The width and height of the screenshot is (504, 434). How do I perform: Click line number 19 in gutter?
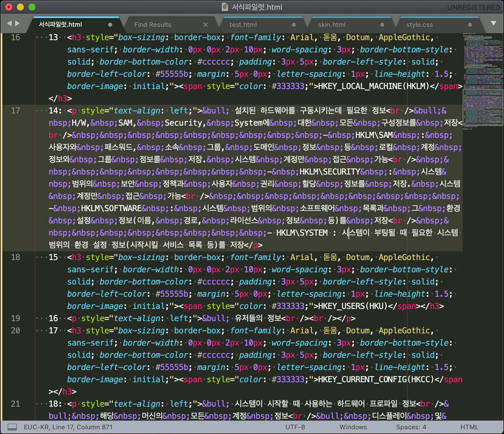pos(15,318)
